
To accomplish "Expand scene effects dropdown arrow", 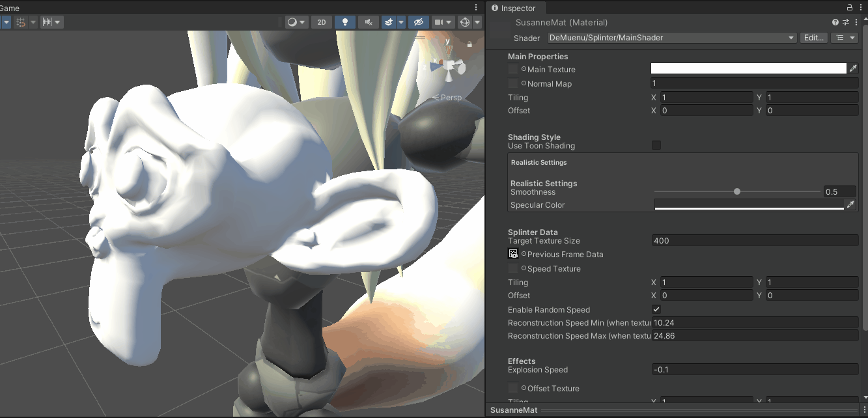I will click(401, 22).
